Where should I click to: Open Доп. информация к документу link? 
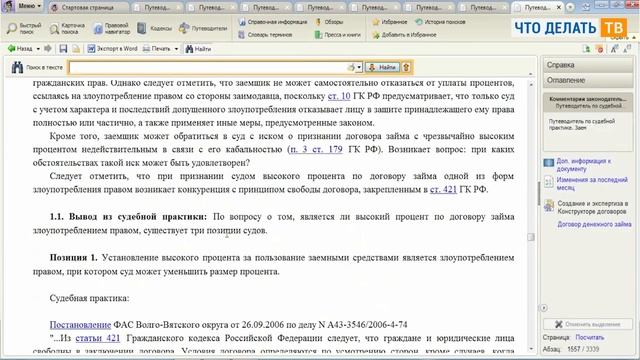click(x=583, y=165)
